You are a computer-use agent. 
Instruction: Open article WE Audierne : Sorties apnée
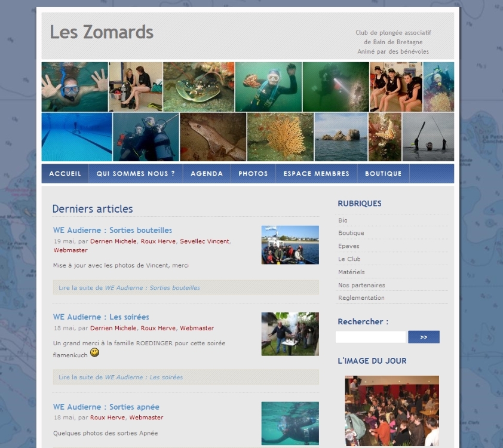pyautogui.click(x=106, y=407)
